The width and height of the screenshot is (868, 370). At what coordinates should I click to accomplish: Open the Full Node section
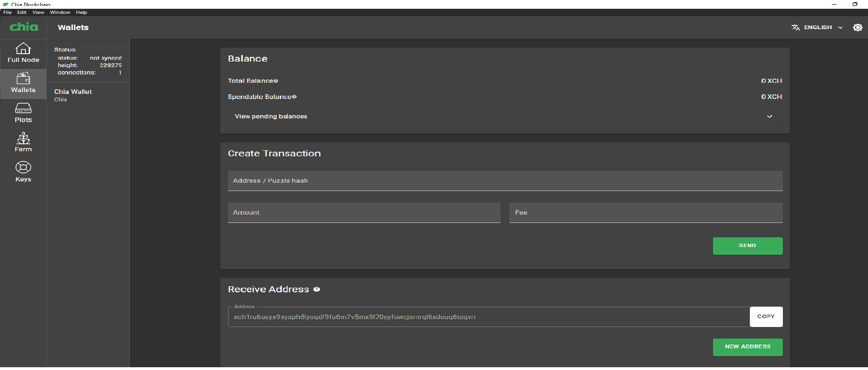[23, 53]
